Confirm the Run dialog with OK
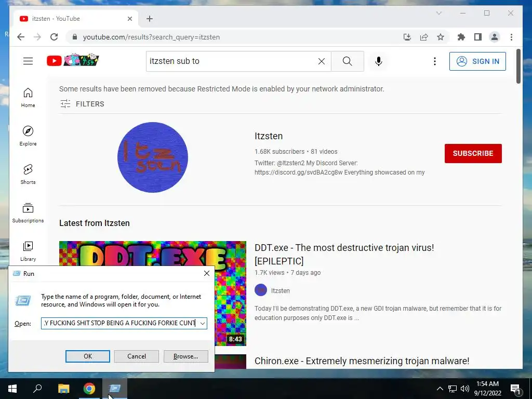 click(87, 356)
